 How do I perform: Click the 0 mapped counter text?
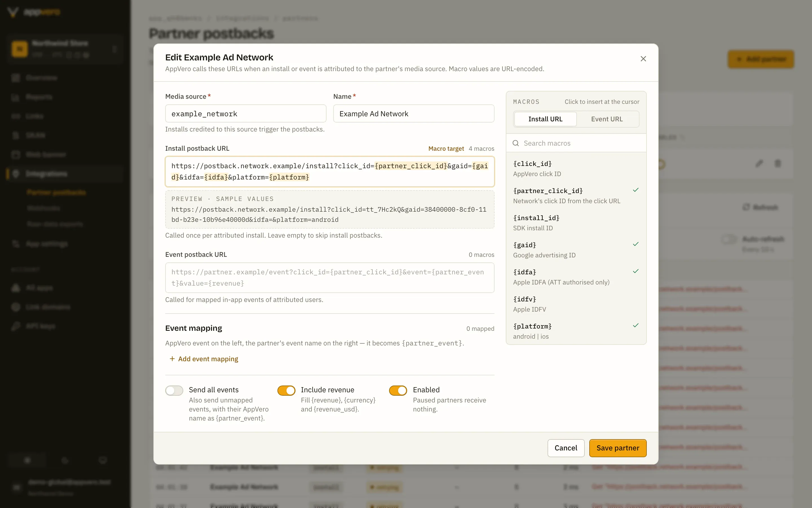pyautogui.click(x=480, y=329)
